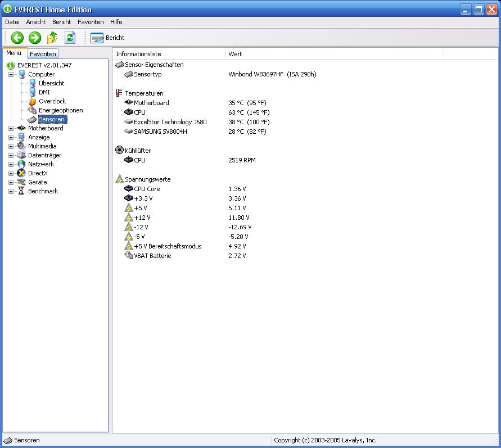Image resolution: width=501 pixels, height=448 pixels.
Task: Switch to the Favoriten tab
Action: tap(43, 54)
